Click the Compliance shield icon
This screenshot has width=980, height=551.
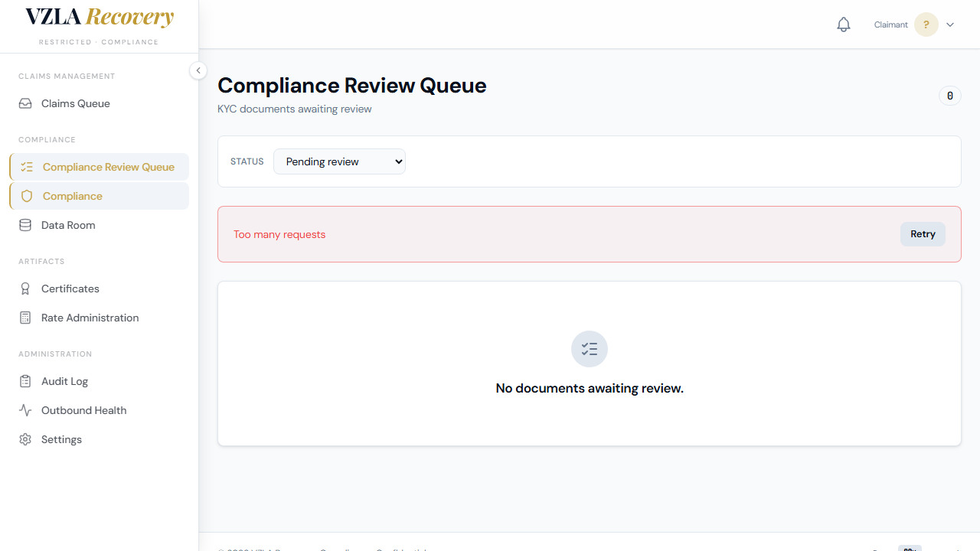27,196
